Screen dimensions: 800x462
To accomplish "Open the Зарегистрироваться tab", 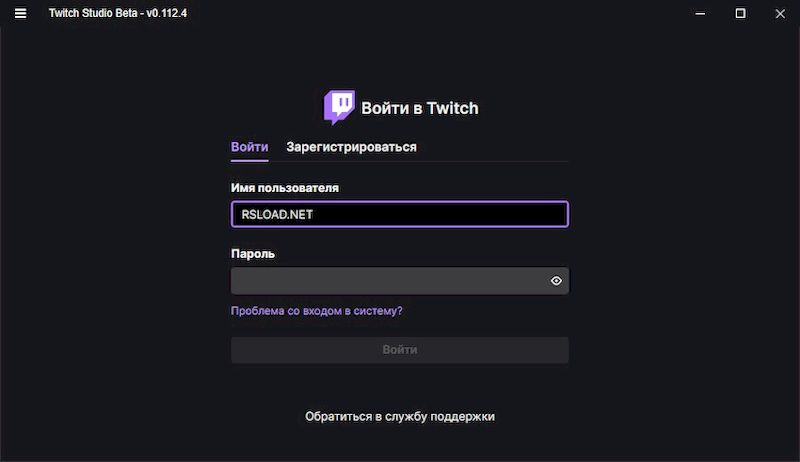I will tap(351, 147).
